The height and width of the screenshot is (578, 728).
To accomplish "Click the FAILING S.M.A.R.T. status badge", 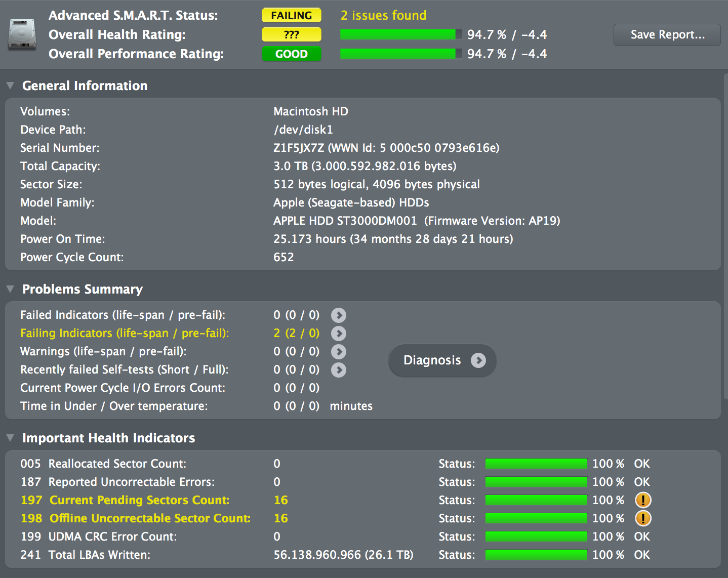I will point(292,15).
